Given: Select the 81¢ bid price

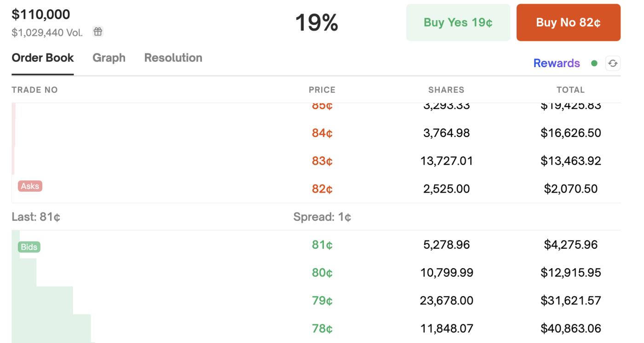Looking at the screenshot, I should click(x=322, y=246).
